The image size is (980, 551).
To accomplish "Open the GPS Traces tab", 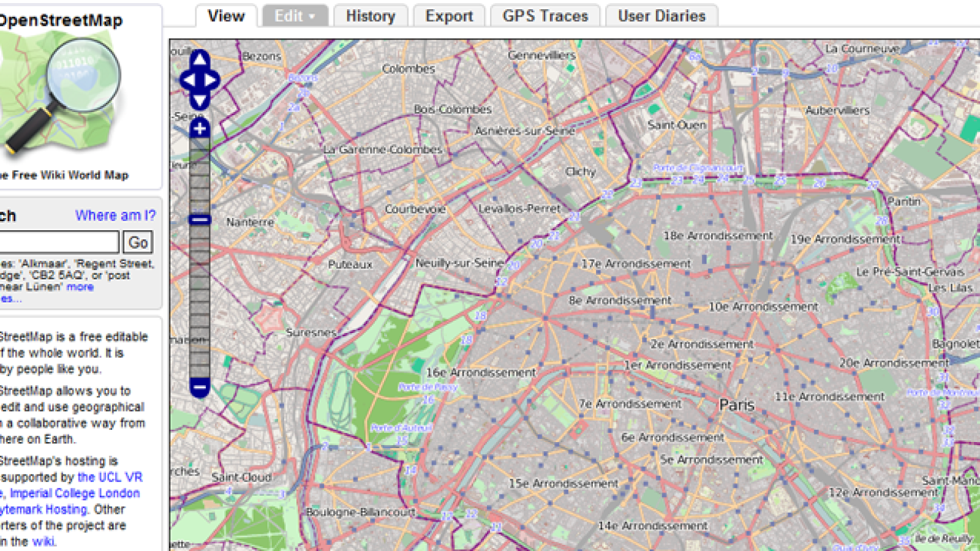I will pos(544,16).
